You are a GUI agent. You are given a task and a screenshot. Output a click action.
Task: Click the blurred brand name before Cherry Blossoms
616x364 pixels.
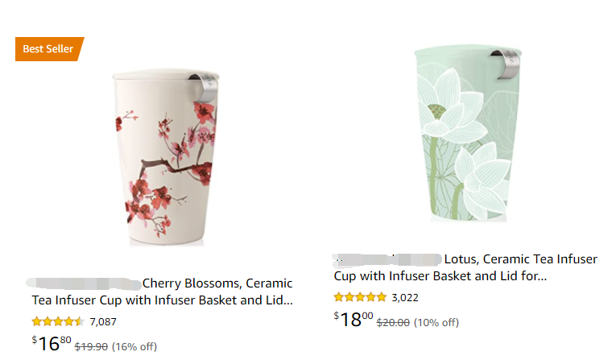pos(83,283)
